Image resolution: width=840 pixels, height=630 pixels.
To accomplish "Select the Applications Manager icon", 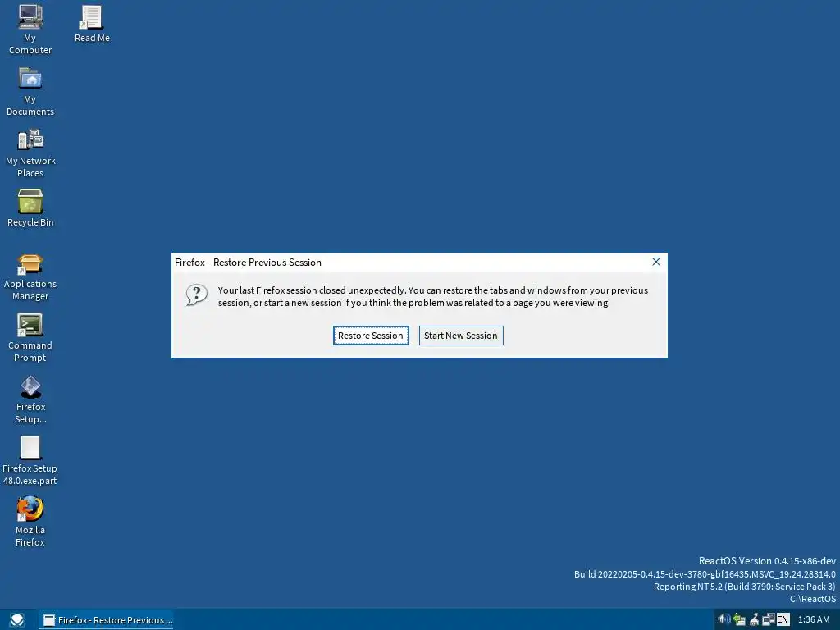I will click(x=30, y=263).
